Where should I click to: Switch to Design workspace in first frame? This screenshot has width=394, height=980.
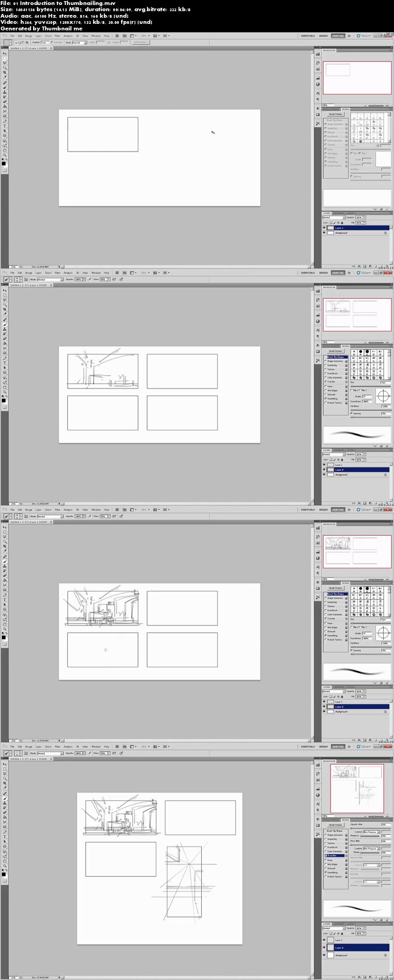(x=324, y=36)
